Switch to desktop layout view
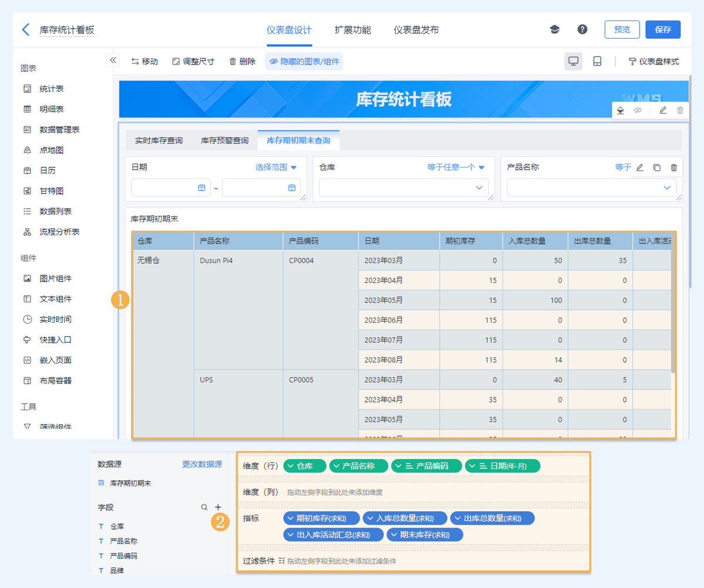Screen dimensions: 704x588 [x=573, y=62]
